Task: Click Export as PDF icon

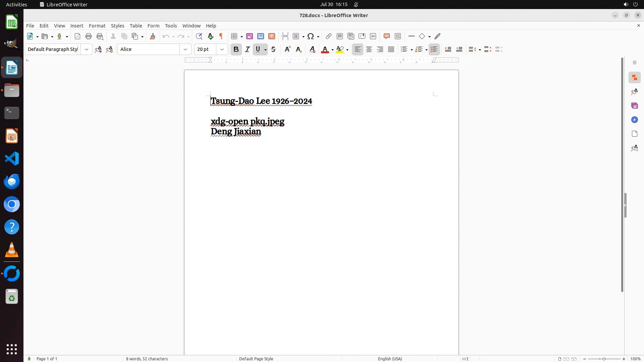Action: 77,37
